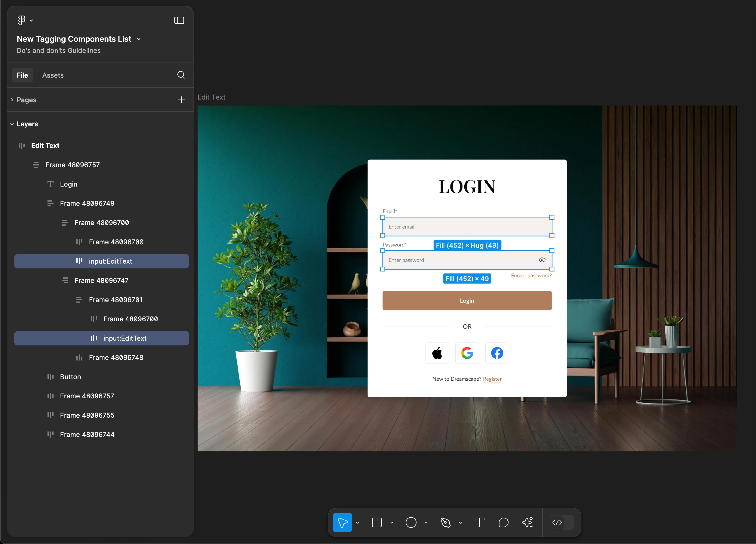Collapse the Layers section
This screenshot has width=756, height=544.
click(x=12, y=124)
